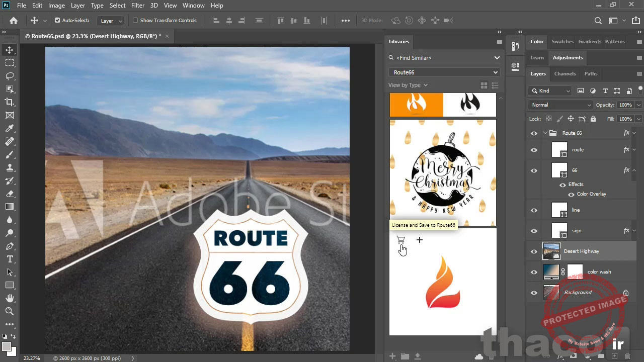Click the Create new layer icon
This screenshot has height=362, width=644.
[614, 355]
